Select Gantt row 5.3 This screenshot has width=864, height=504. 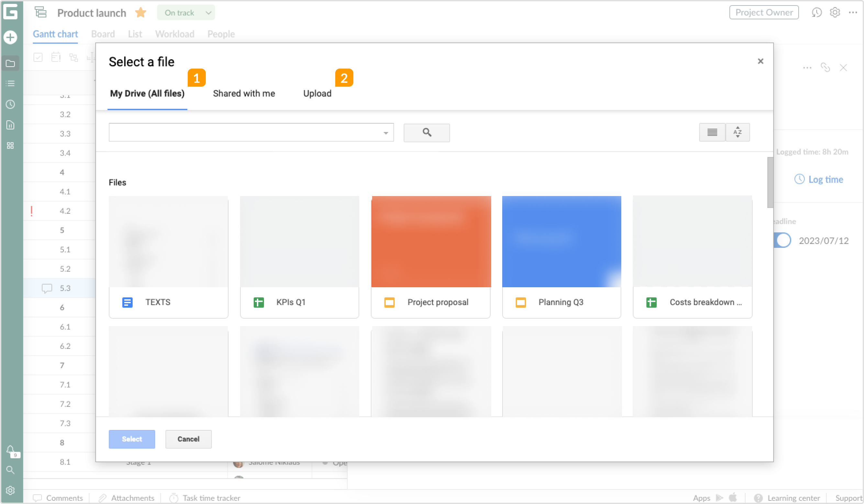(59, 288)
